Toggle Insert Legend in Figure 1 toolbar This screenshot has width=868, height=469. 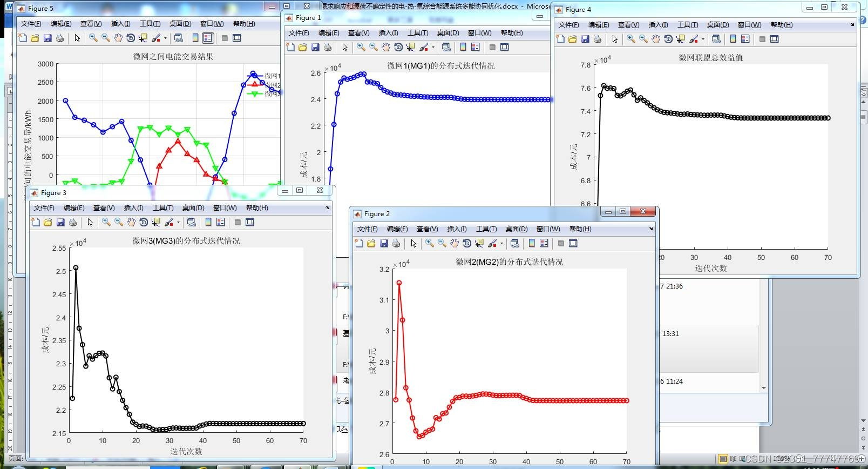point(476,47)
